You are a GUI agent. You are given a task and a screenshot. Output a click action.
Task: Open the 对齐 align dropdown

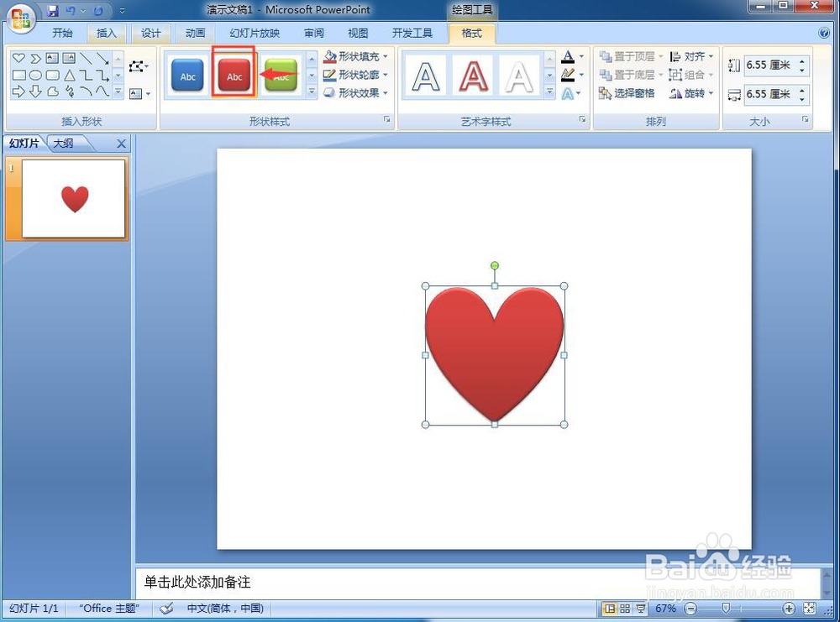pos(691,56)
